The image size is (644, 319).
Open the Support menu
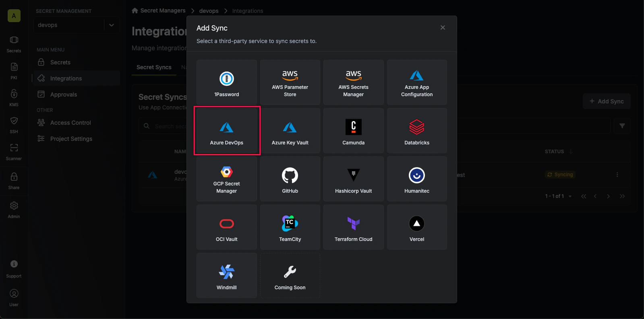coord(14,270)
